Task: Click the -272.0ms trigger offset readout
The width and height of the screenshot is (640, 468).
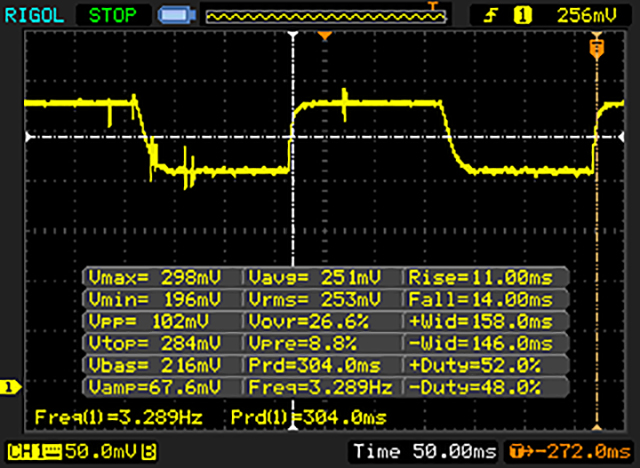Action: 570,451
